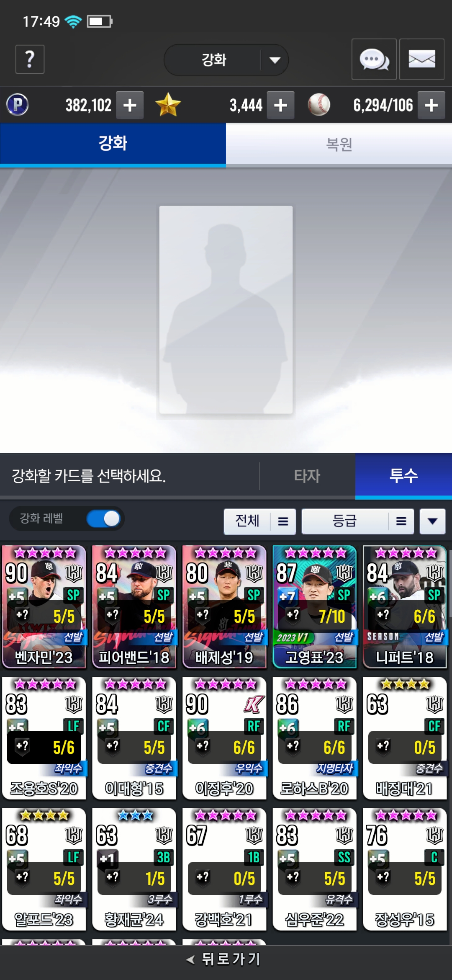This screenshot has width=452, height=980.
Task: Select the 고영표'23 player card
Action: click(x=315, y=607)
